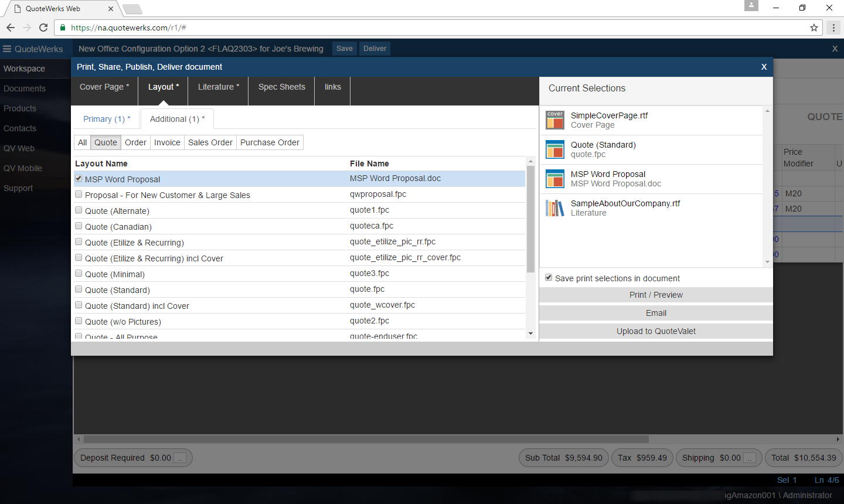Filter layouts by All
Screen dimensions: 844x504
pos(82,142)
